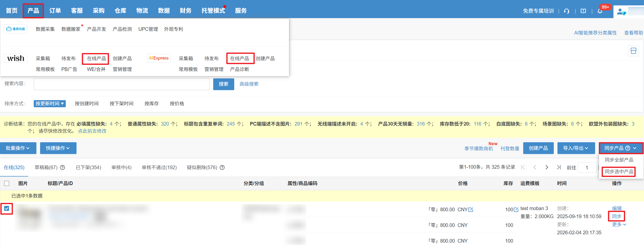This screenshot has width=644, height=248.
Task: Switch to the 已下架(354) tab
Action: click(x=88, y=167)
